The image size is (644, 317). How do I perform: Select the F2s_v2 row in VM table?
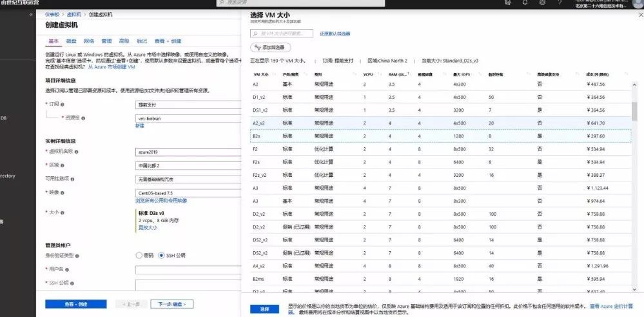point(441,175)
